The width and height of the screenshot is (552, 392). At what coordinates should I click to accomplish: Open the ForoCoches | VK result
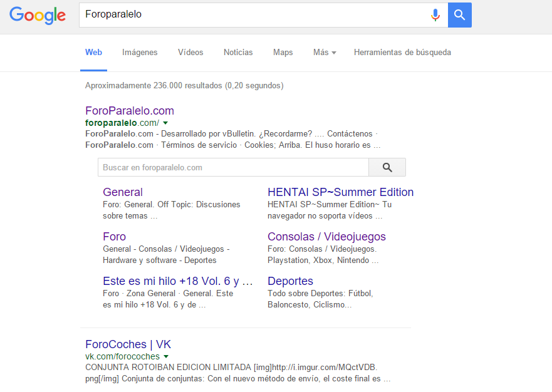[x=128, y=344]
